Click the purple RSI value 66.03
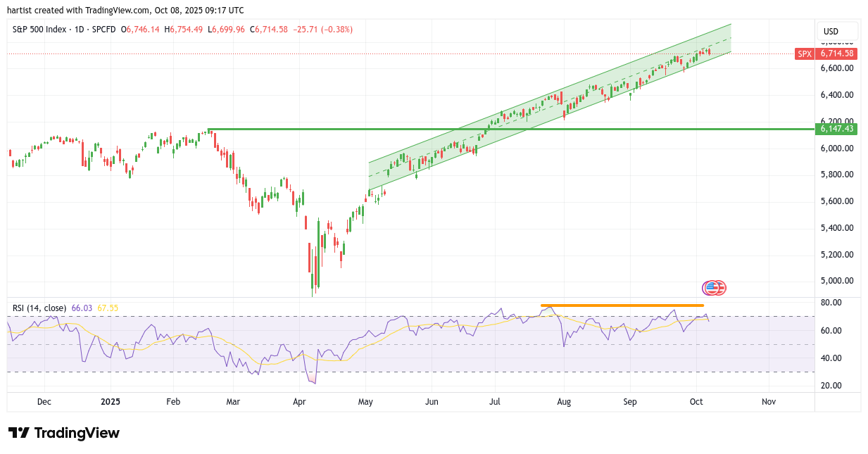 click(x=82, y=308)
